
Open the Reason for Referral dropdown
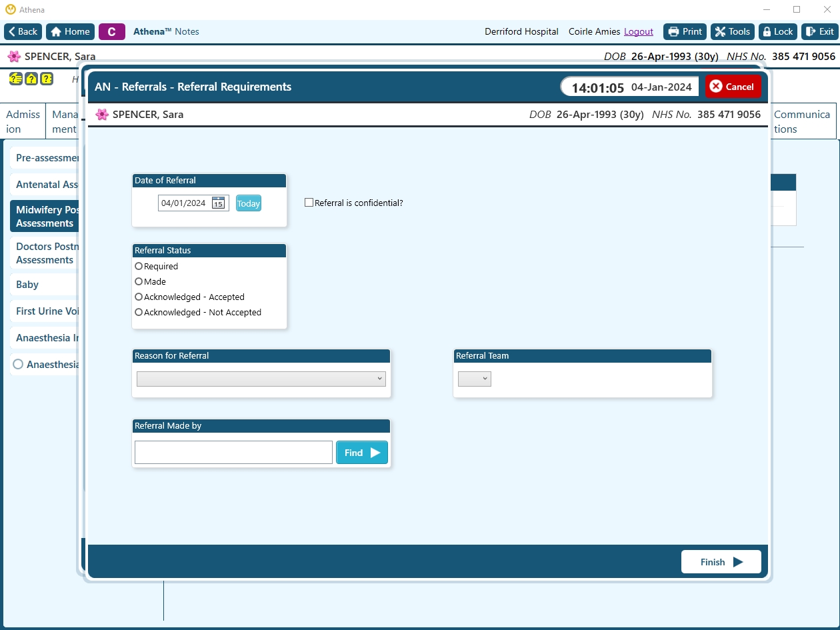point(261,379)
